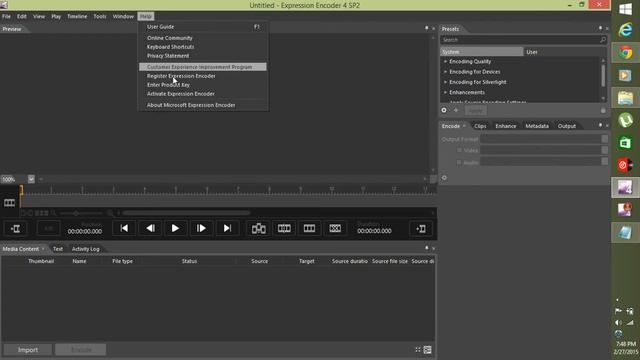Screen dimensions: 640x360
Task: Switch media list to details view
Action: 427,349
